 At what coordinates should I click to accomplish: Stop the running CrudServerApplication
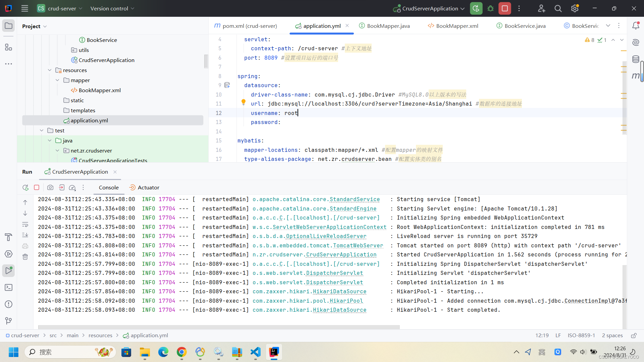click(504, 8)
